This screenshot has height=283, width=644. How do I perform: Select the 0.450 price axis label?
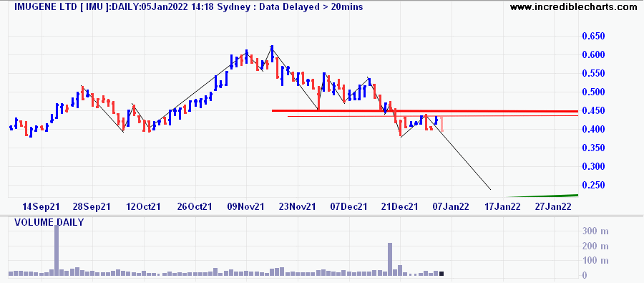[593, 111]
